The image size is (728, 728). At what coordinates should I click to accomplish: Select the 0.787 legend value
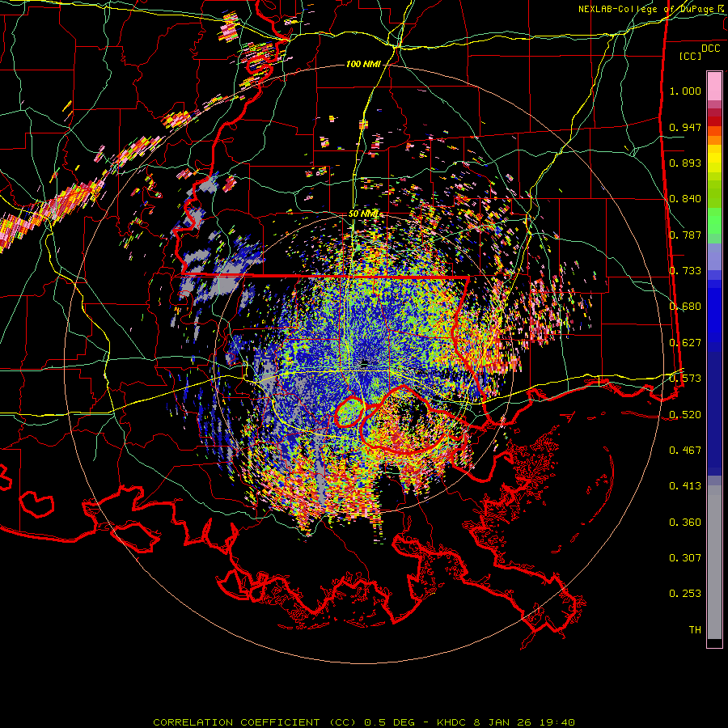click(x=685, y=235)
